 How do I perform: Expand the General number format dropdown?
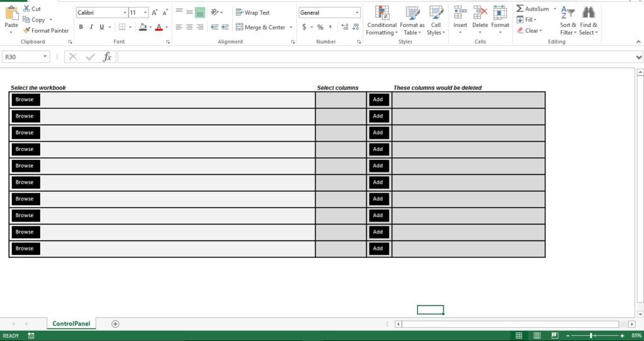click(x=357, y=13)
